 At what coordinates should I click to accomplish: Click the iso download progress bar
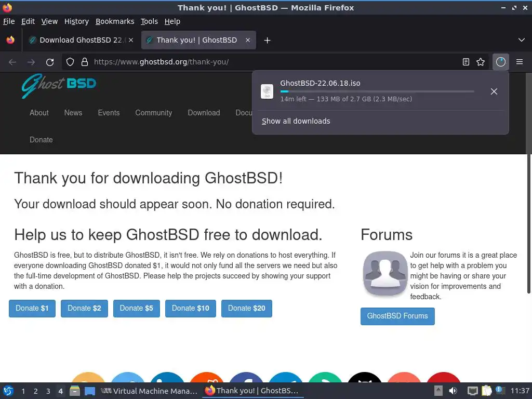click(x=377, y=91)
